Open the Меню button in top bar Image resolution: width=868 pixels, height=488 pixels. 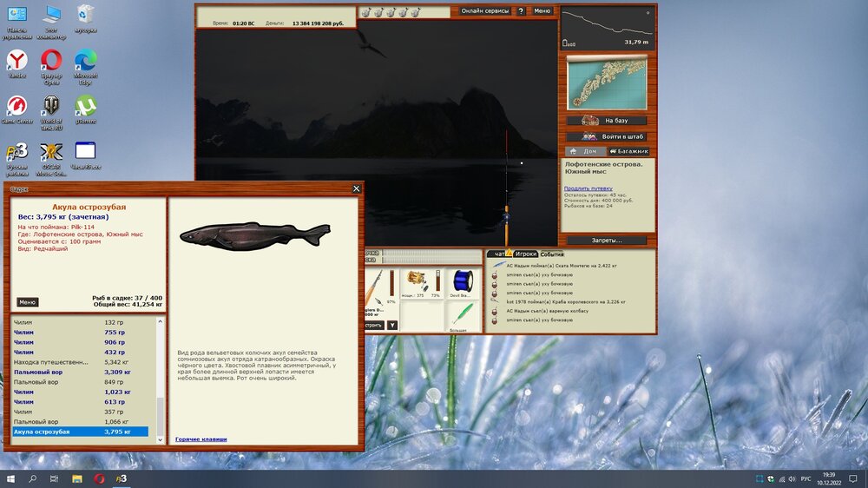542,11
